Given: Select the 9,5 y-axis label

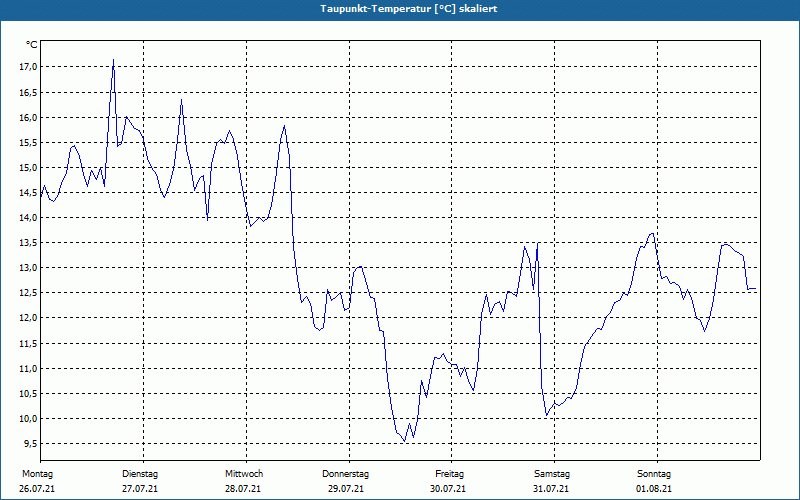Looking at the screenshot, I should (x=30, y=443).
